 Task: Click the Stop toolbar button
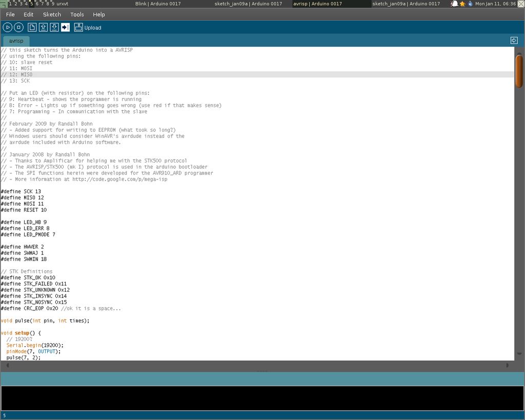pyautogui.click(x=19, y=28)
